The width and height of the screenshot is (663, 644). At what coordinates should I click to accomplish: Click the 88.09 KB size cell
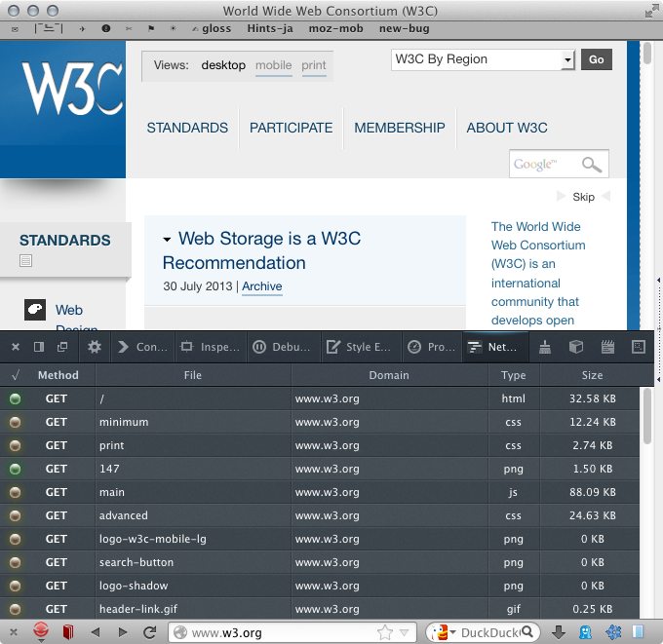(x=593, y=492)
